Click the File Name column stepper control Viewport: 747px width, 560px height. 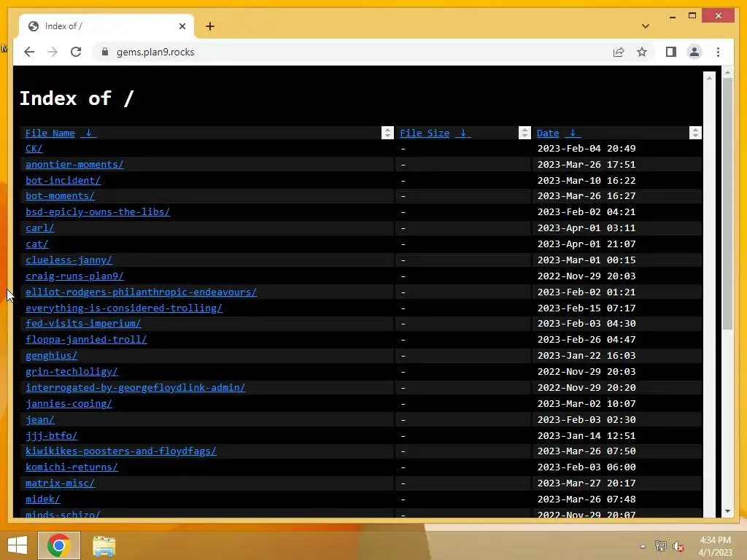387,133
